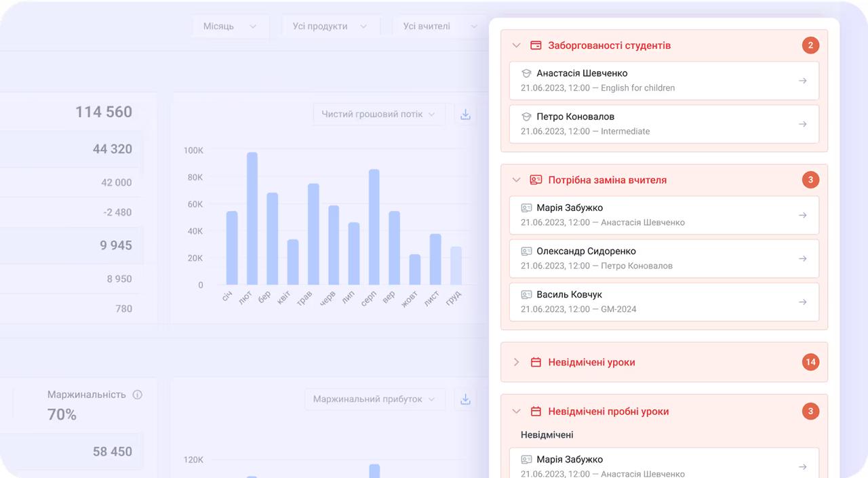Click the груд bar in chart
Screen dimensions: 868x478
(456, 266)
